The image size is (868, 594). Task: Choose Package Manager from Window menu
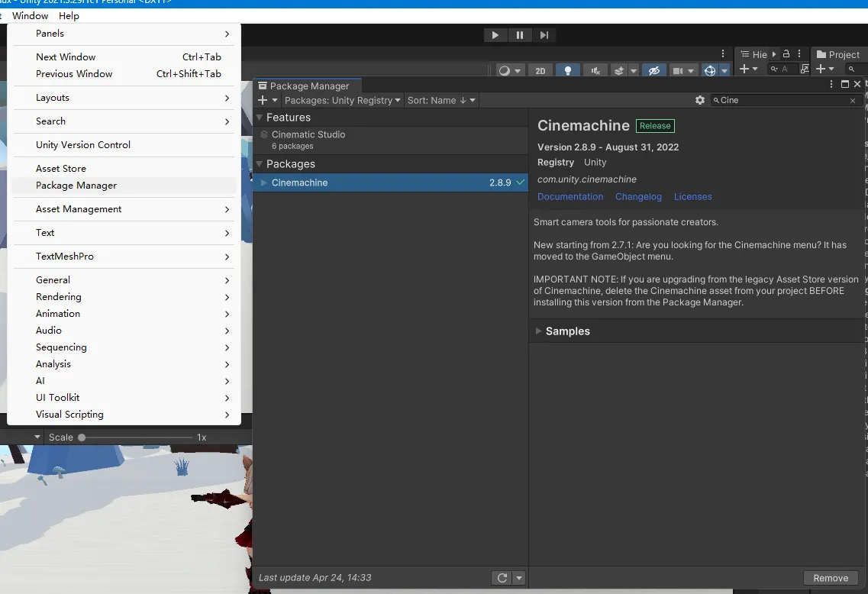[x=124, y=186]
